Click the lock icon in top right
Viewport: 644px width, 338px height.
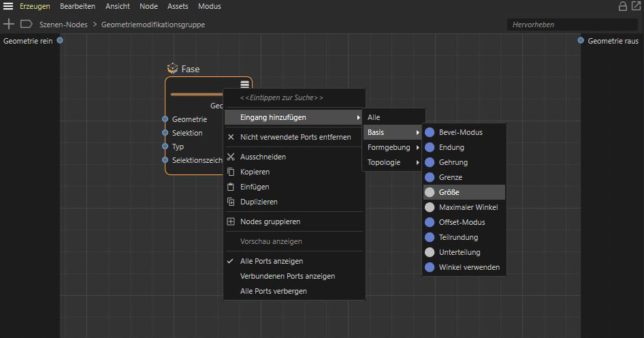pos(622,6)
